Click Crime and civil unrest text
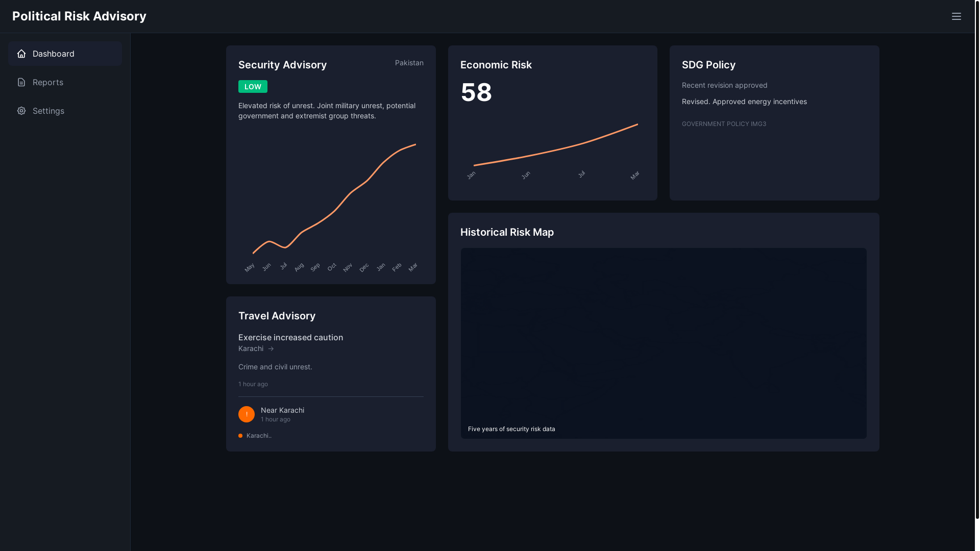Viewport: 980px width, 551px height. [x=275, y=367]
